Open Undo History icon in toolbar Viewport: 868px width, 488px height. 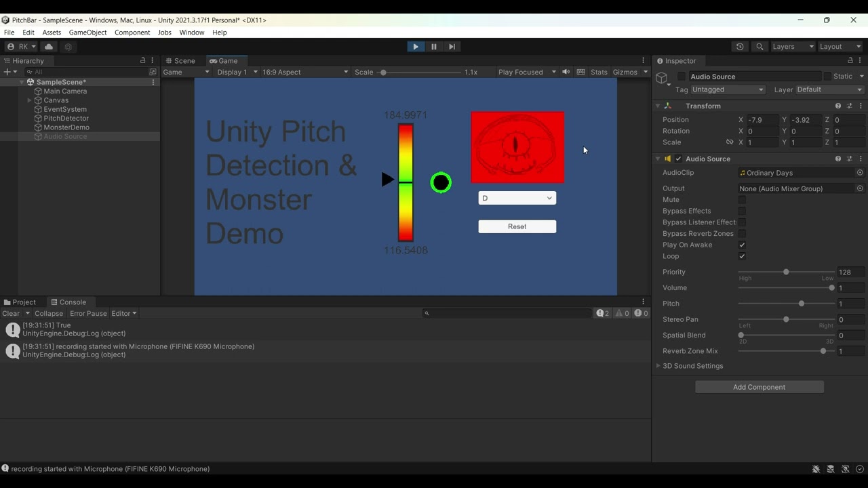tap(740, 47)
